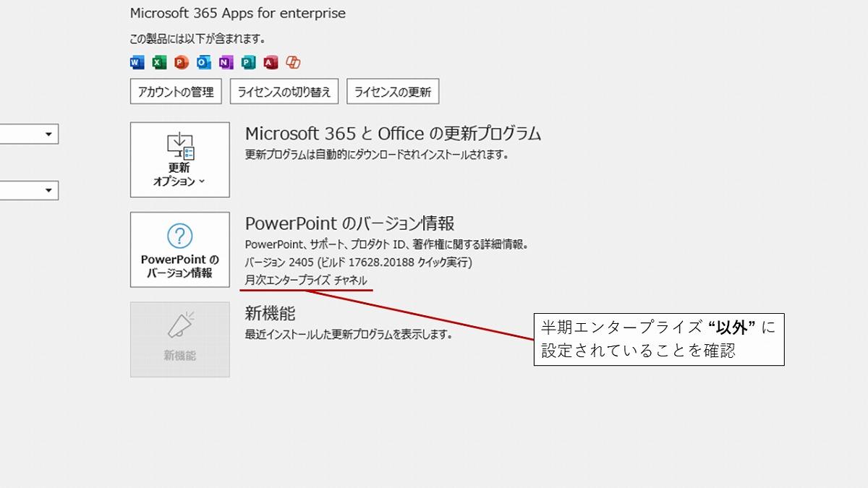The width and height of the screenshot is (868, 488).
Task: Click the OneNote app icon
Action: tap(226, 63)
